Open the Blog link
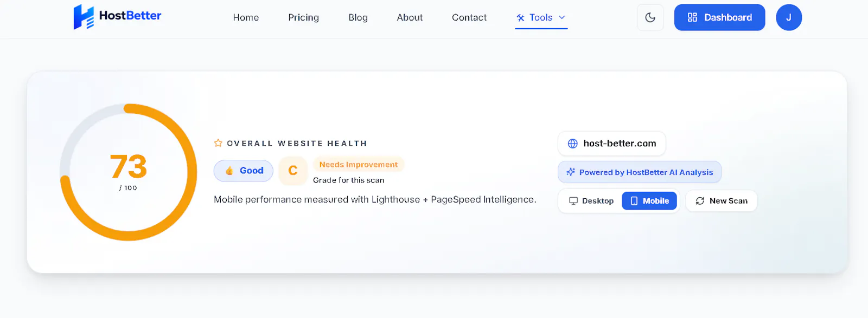The image size is (868, 318). pyautogui.click(x=358, y=17)
